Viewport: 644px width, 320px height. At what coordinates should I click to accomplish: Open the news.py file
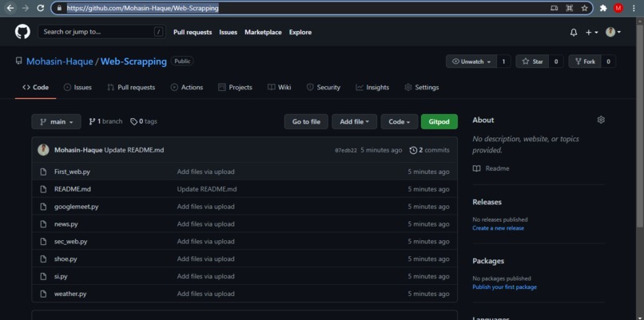66,224
